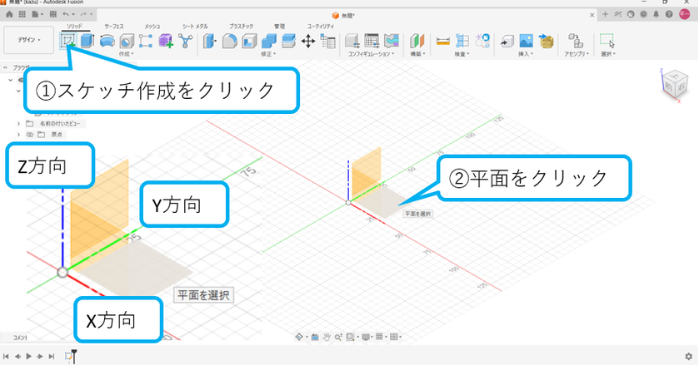Screen dimensions: 698x365
Task: Select the Hole tool icon
Action: coord(126,41)
